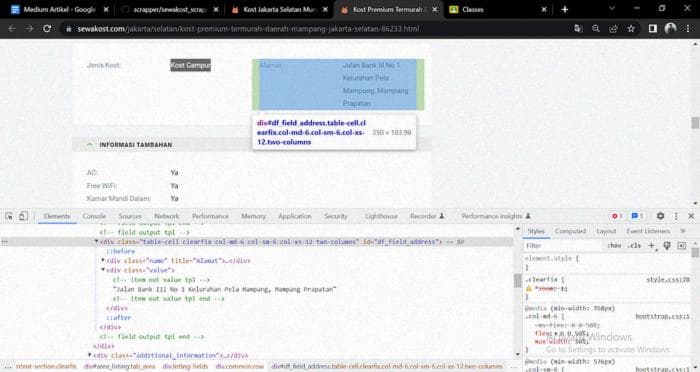The height and width of the screenshot is (372, 700).
Task: Open the DevTools customize three-dot menu
Action: pos(676,216)
